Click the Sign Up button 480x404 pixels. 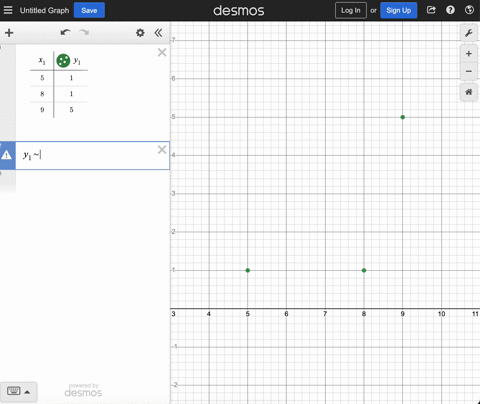399,10
